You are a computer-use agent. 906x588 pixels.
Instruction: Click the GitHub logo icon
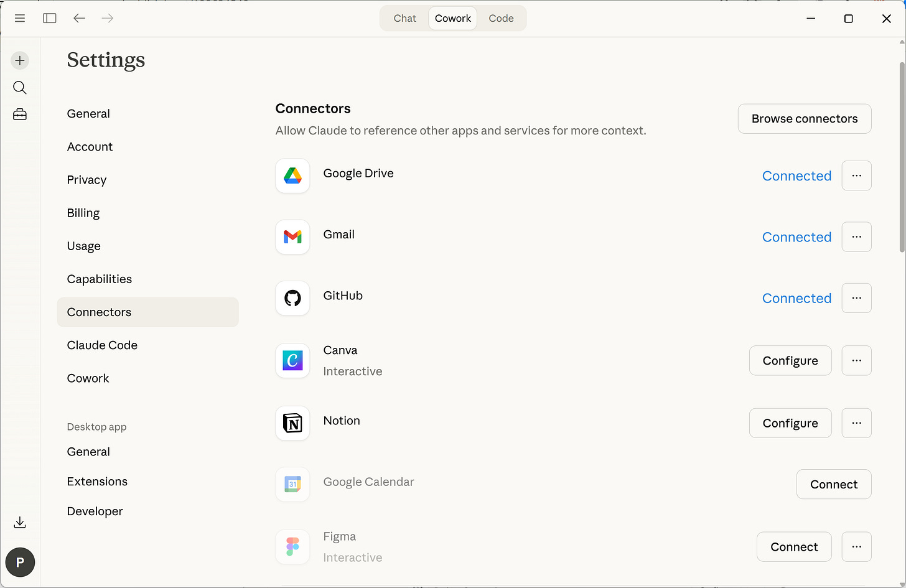(x=292, y=298)
